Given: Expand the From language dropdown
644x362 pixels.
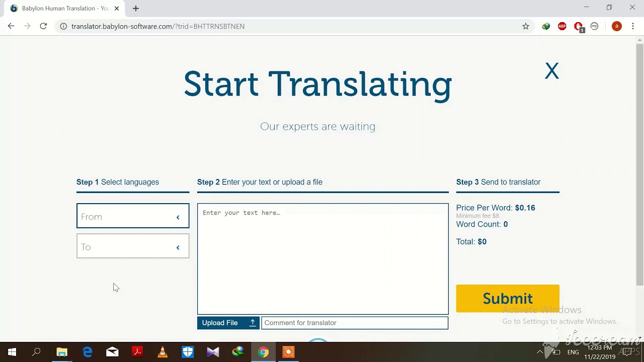Looking at the screenshot, I should (133, 216).
